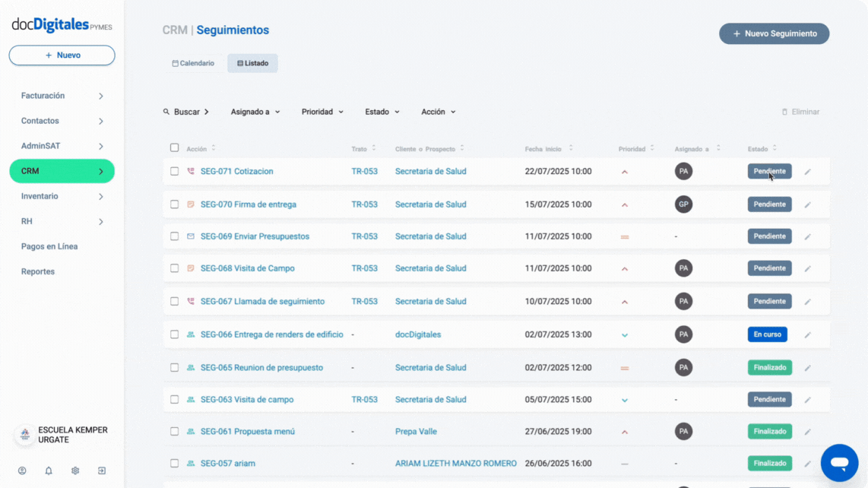Sort by Estado column header
868x488 pixels.
click(762, 149)
